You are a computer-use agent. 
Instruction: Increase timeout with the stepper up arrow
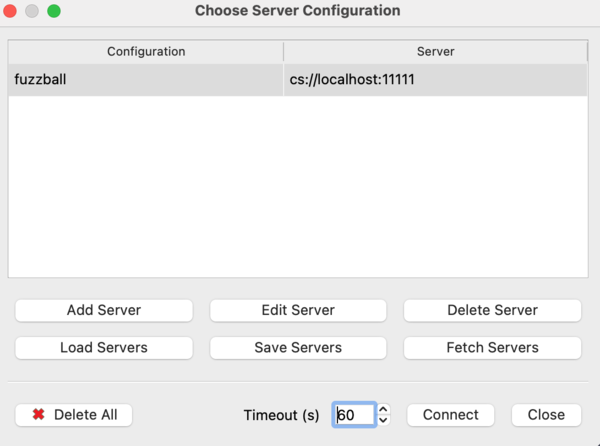point(385,410)
